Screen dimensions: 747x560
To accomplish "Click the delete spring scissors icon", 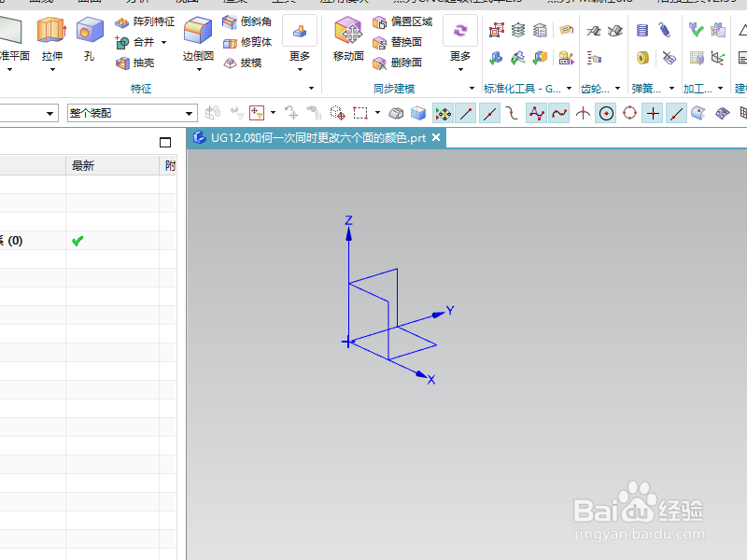I will [669, 58].
